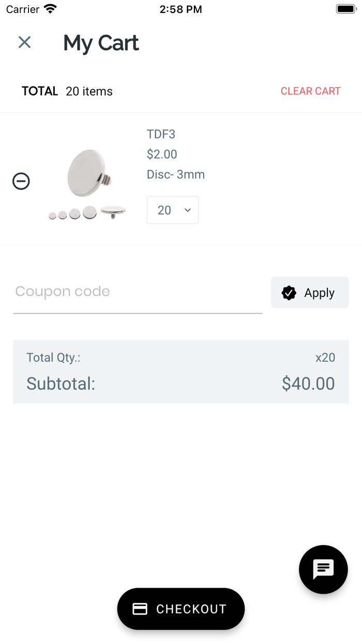Proceed with the CHECKOUT button
Screen dimensions: 362x644
click(181, 609)
